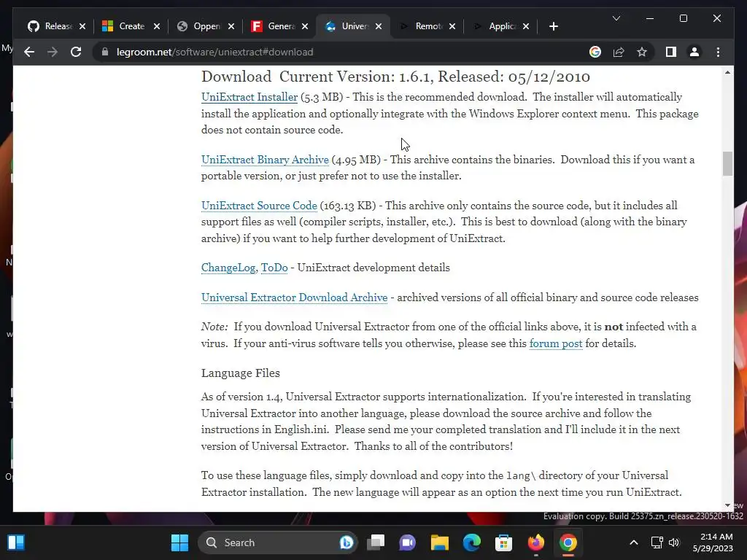Close the Remot tab
Screen dimensions: 747x560
[x=452, y=26]
